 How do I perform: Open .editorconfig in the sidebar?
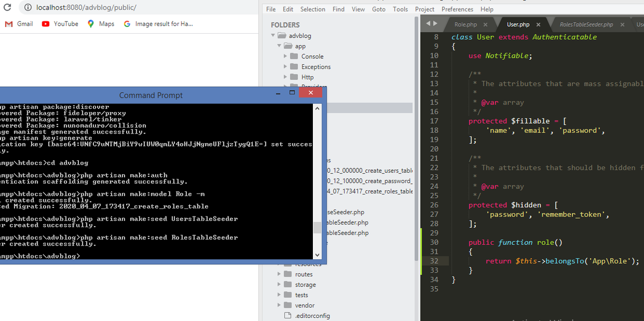coord(312,316)
